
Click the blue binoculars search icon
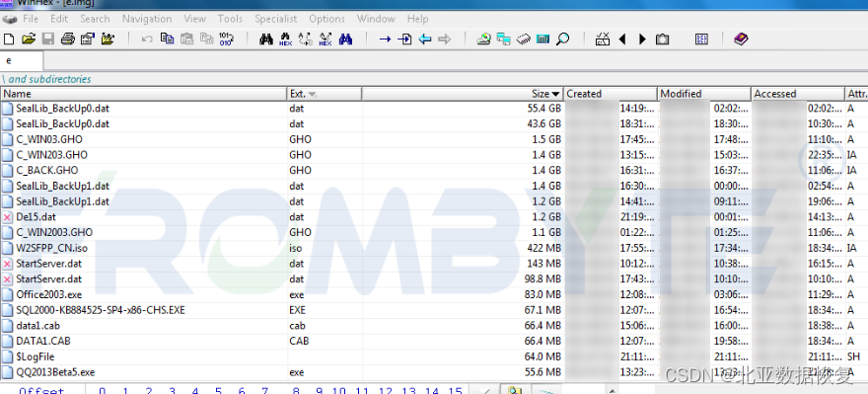345,39
